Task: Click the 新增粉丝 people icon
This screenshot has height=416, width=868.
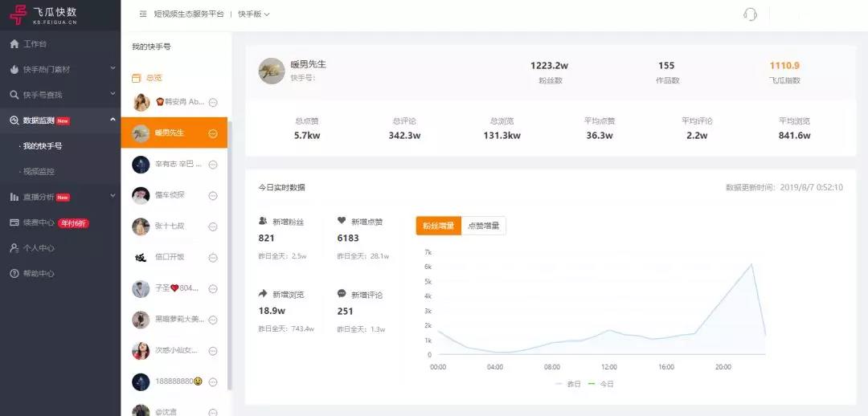Action: (263, 221)
